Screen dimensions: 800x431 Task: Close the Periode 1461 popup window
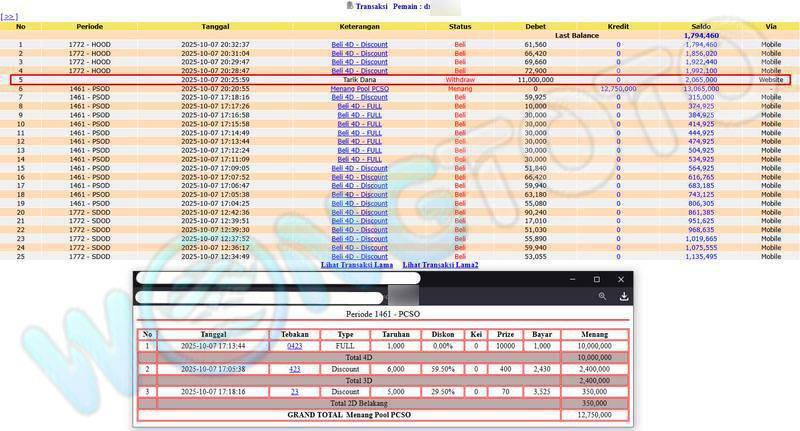621,279
